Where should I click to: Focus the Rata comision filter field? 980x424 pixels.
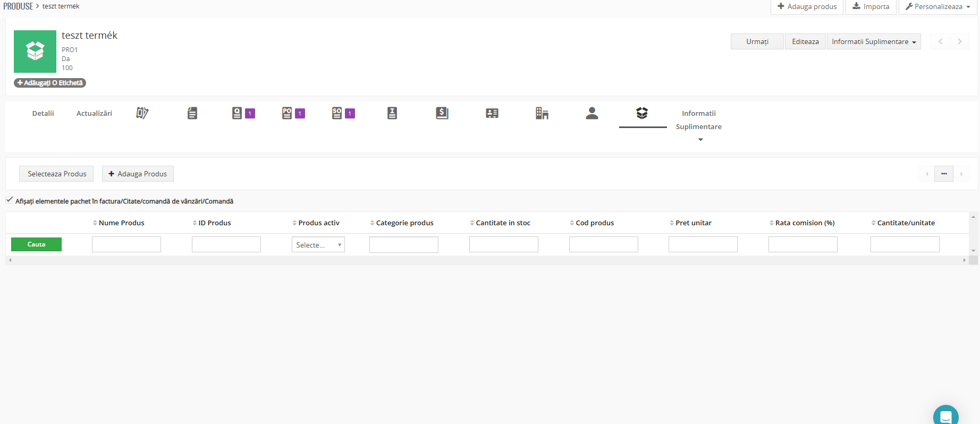[803, 244]
